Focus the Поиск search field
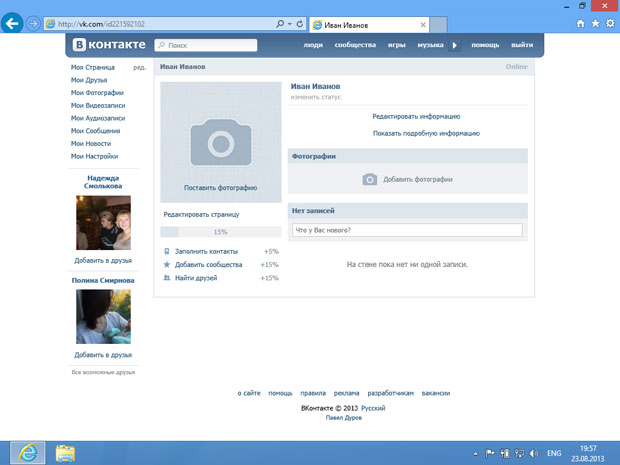 pyautogui.click(x=206, y=45)
